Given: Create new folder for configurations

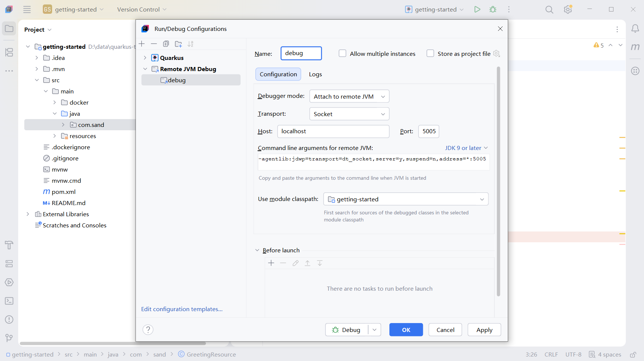Looking at the screenshot, I should point(178,44).
